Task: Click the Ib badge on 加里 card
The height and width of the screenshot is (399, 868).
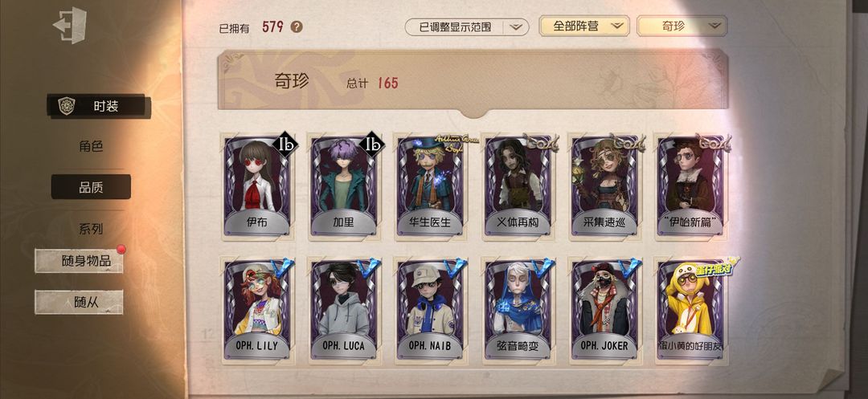Action: click(x=371, y=145)
